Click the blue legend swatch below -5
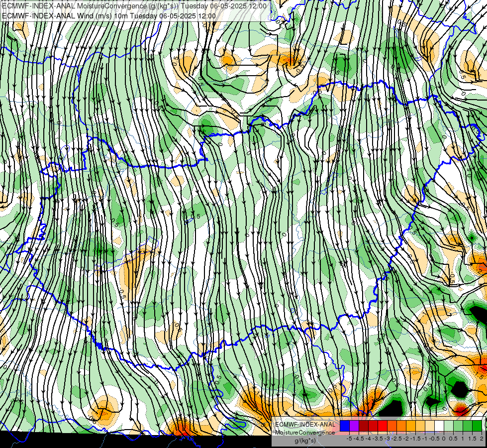 [344, 426]
